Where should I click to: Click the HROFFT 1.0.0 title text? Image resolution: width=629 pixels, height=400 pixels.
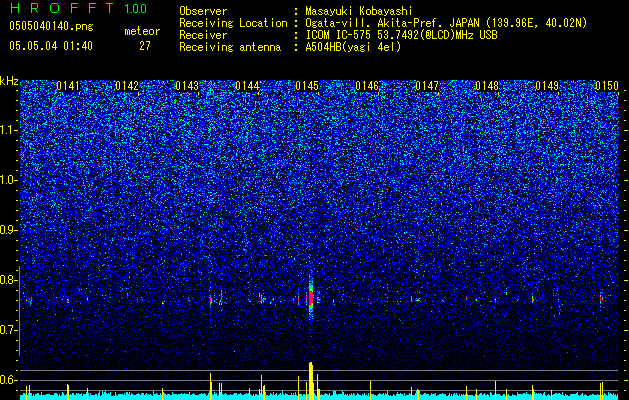click(78, 8)
